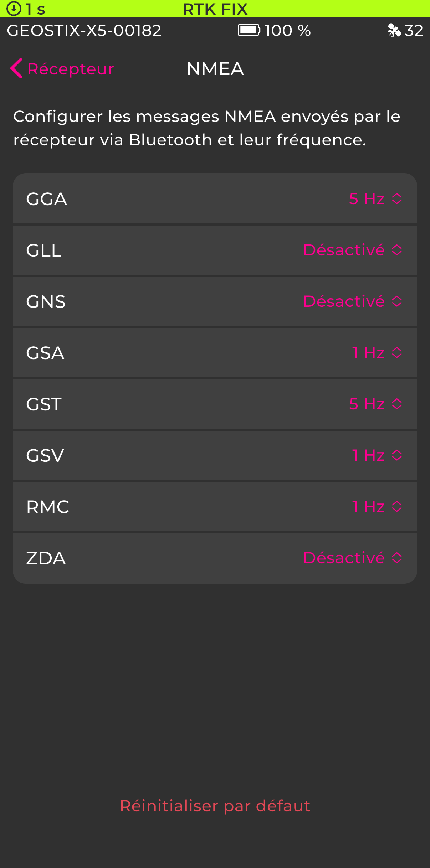
Task: Tap the satellite count icon
Action: point(394,30)
